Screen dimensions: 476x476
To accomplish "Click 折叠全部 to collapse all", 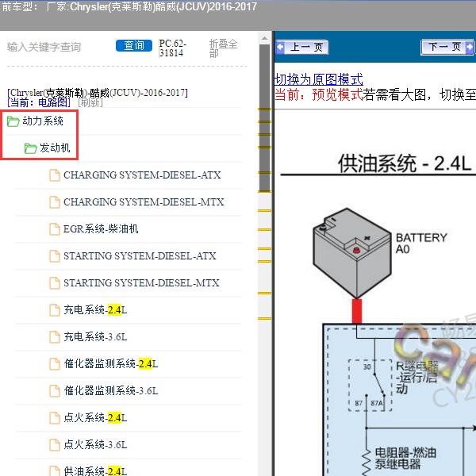I will tap(223, 48).
